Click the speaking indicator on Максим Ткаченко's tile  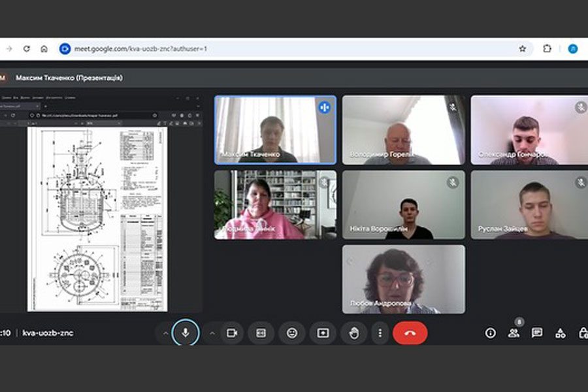324,108
